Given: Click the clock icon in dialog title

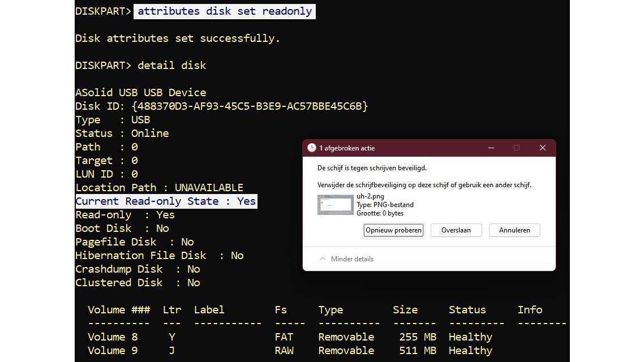Looking at the screenshot, I should pyautogui.click(x=312, y=148).
